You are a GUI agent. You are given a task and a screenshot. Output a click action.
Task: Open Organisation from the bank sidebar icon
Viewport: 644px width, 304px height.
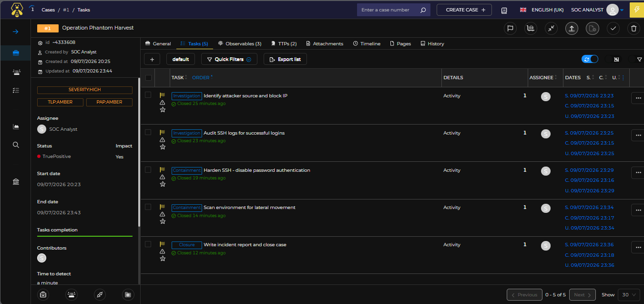coord(16,182)
